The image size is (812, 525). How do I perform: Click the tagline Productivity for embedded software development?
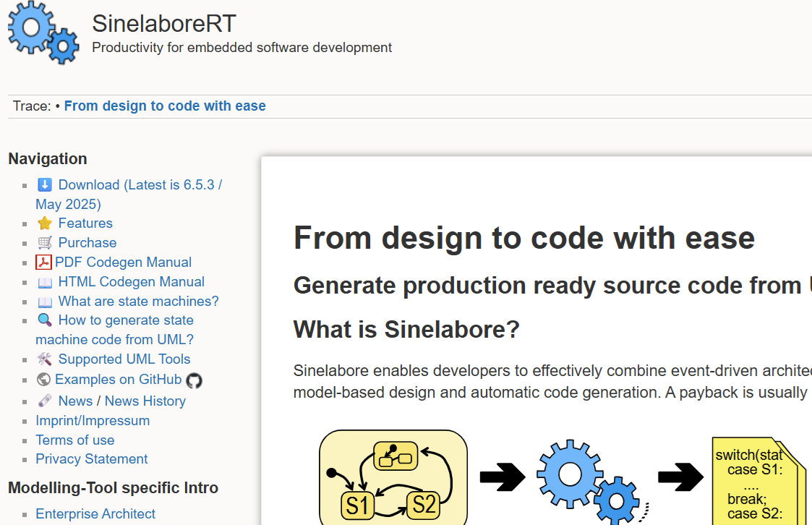pyautogui.click(x=242, y=48)
